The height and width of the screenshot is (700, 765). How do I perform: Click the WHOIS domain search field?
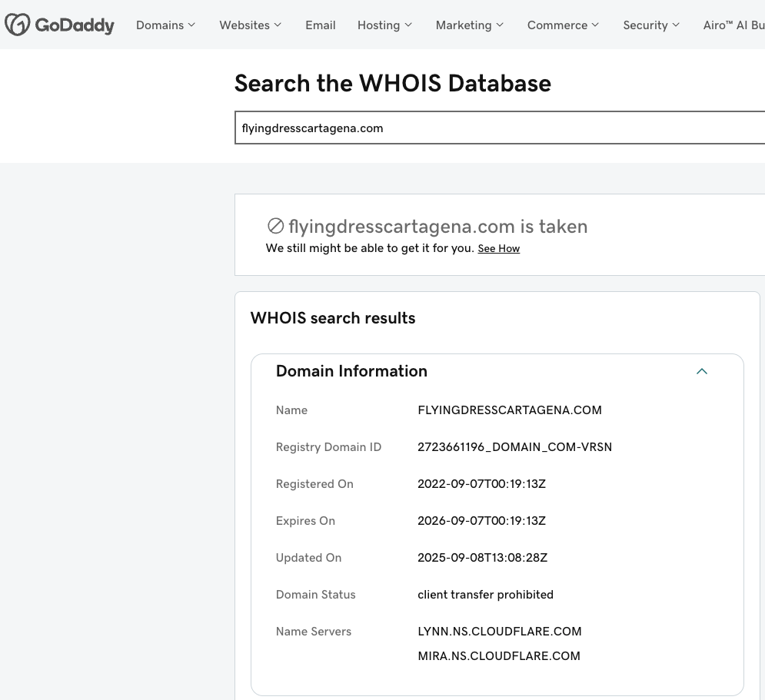point(500,128)
